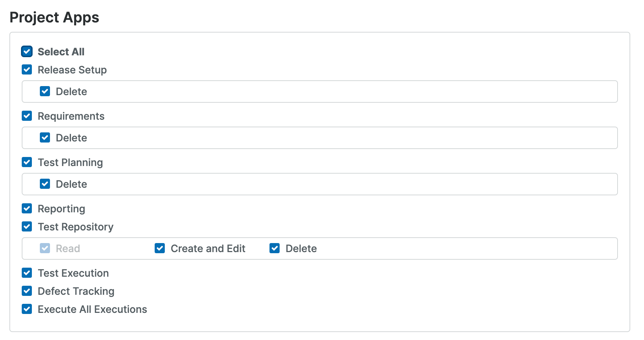Toggle the Requirements checkbox

coord(27,116)
